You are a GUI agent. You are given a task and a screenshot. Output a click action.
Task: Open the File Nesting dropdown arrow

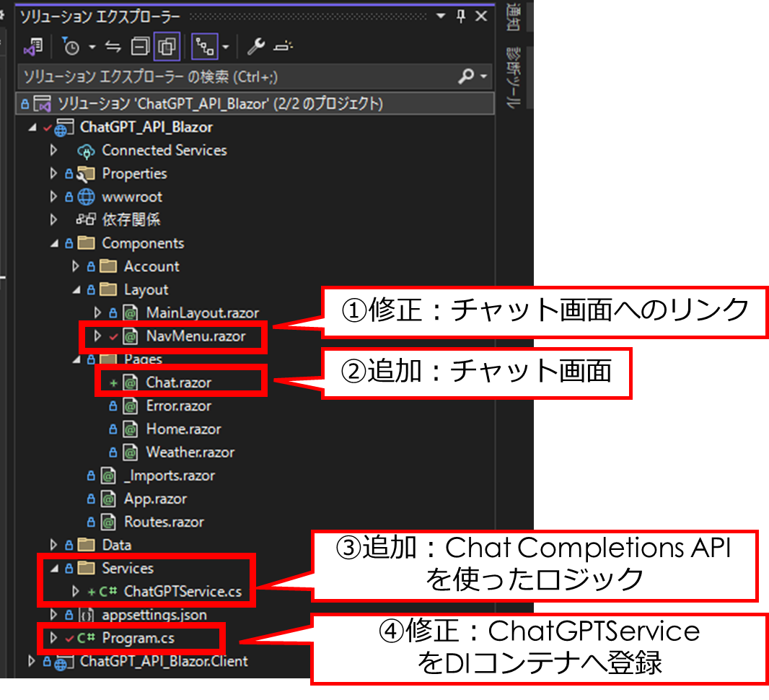(225, 46)
